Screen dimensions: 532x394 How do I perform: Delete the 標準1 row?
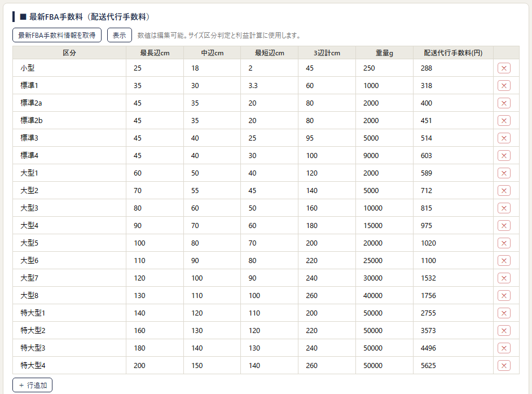point(504,86)
